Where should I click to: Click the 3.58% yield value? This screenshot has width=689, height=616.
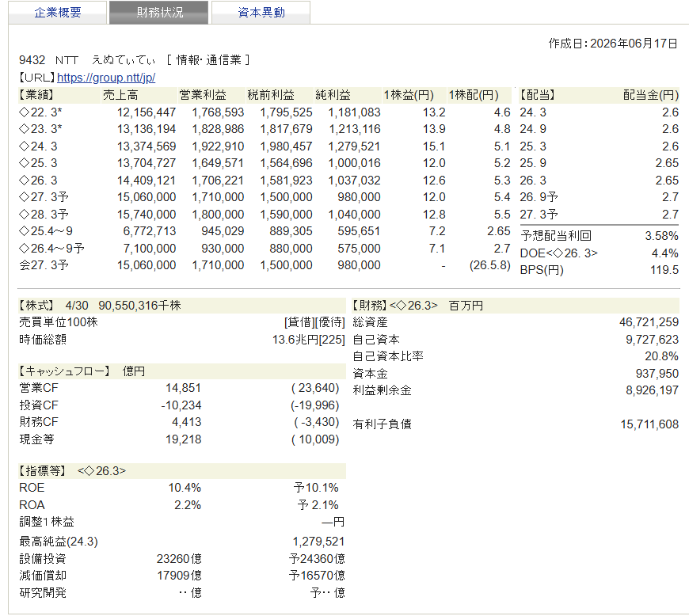(662, 236)
